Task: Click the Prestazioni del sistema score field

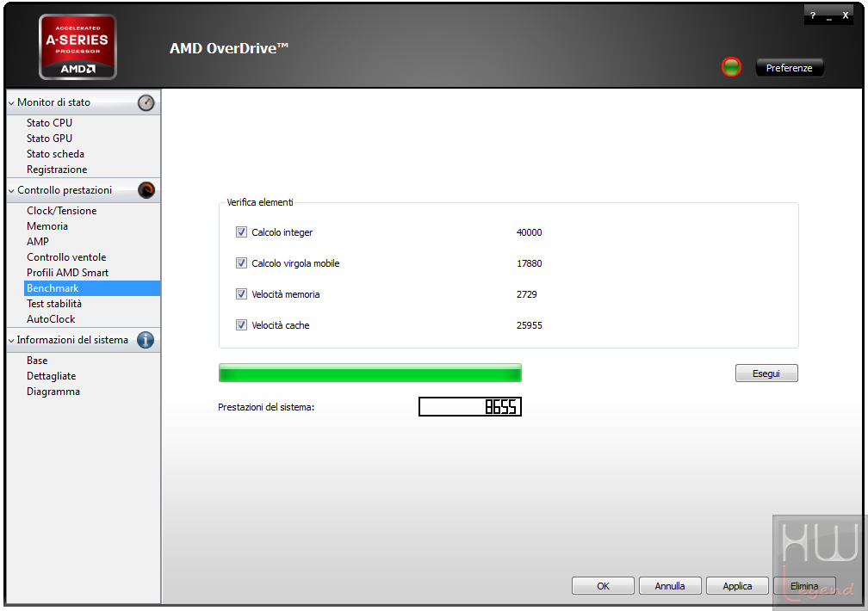Action: point(470,407)
